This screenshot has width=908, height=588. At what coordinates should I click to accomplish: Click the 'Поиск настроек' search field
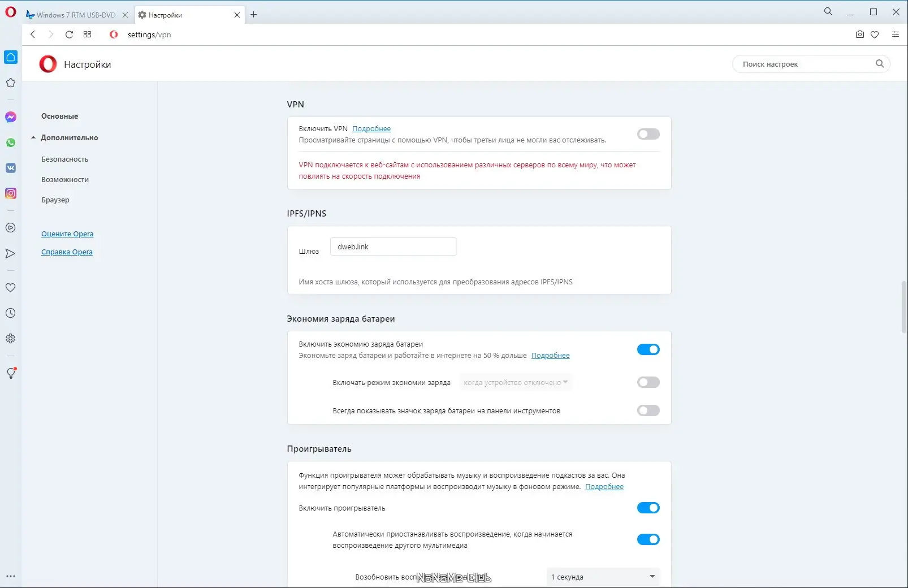[811, 64]
